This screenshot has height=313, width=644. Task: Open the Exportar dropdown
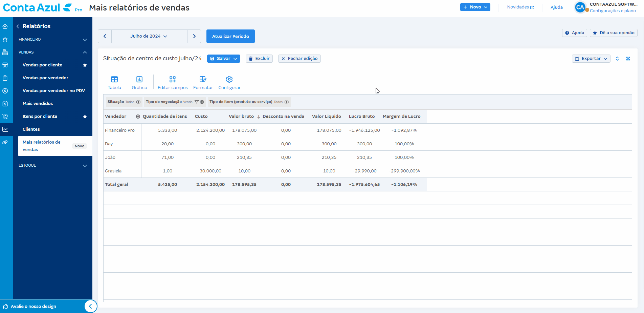tap(591, 59)
